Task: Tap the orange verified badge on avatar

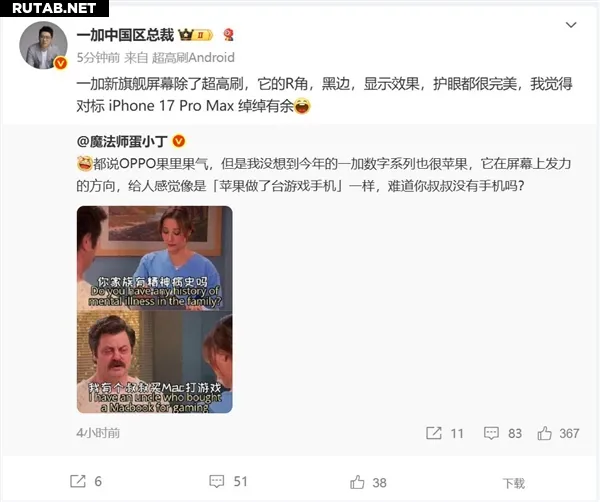Action: [x=60, y=63]
